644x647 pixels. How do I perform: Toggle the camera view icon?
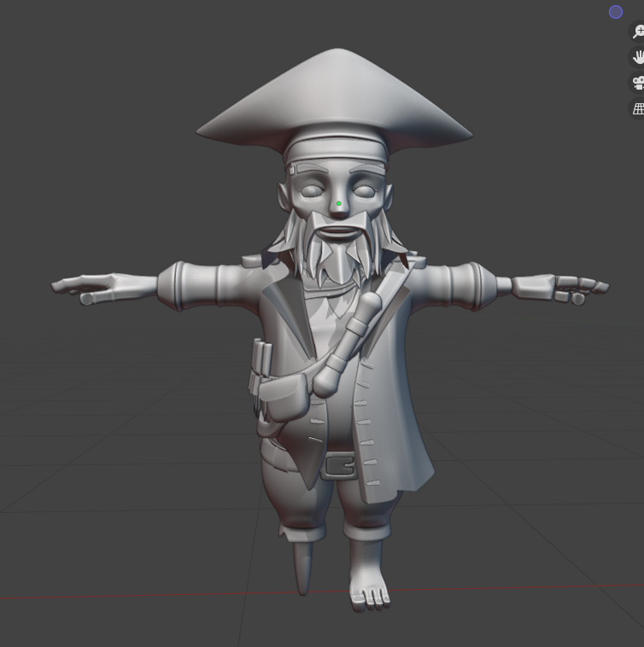click(638, 83)
